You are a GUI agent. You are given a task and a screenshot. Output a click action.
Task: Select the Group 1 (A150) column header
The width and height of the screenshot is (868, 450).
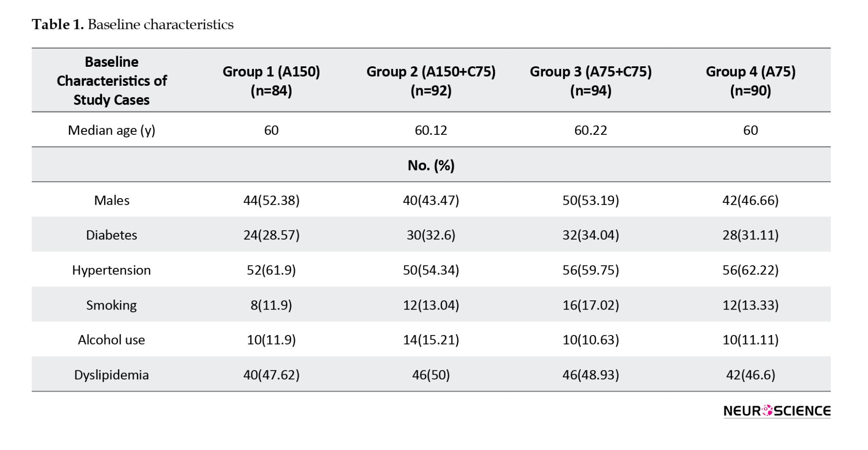271,81
